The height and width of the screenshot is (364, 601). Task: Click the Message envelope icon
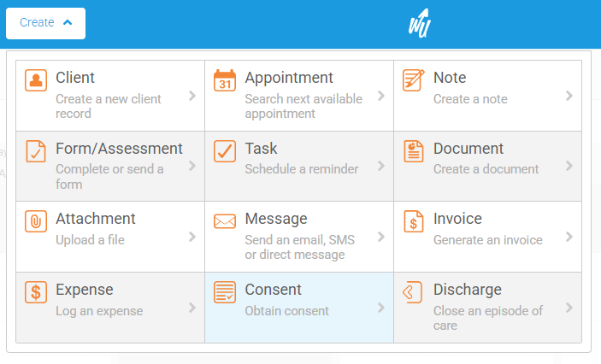[224, 222]
